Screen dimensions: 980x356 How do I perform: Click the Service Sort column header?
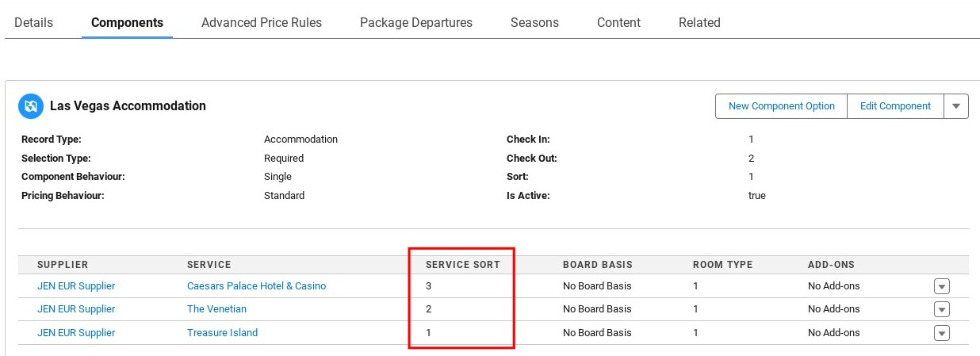point(462,265)
